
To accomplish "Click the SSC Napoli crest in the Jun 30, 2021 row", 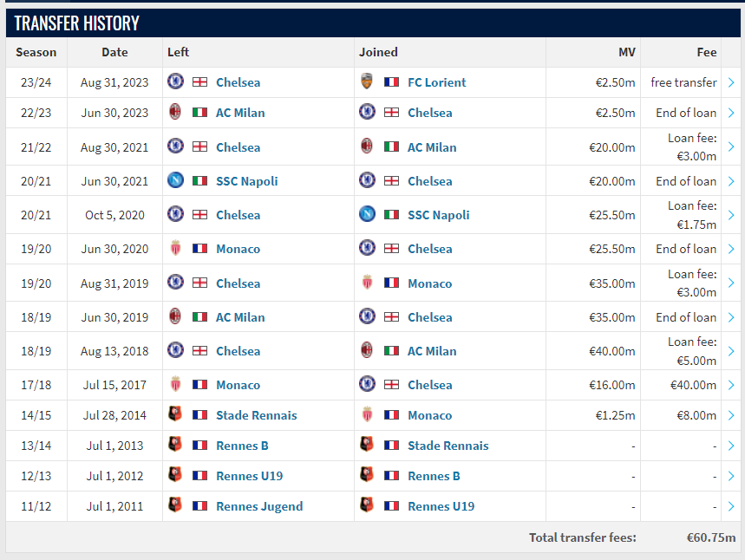I will click(x=175, y=180).
